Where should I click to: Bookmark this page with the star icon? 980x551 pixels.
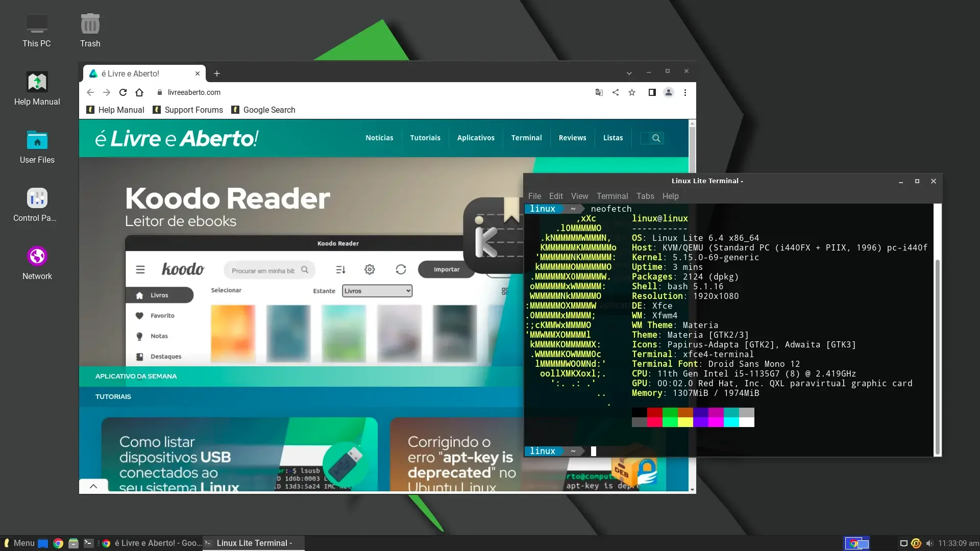point(632,92)
